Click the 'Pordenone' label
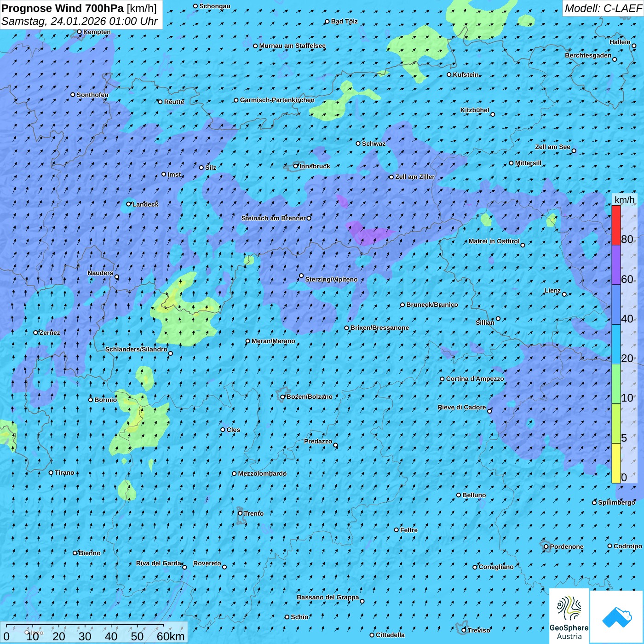644x644 pixels. click(567, 546)
